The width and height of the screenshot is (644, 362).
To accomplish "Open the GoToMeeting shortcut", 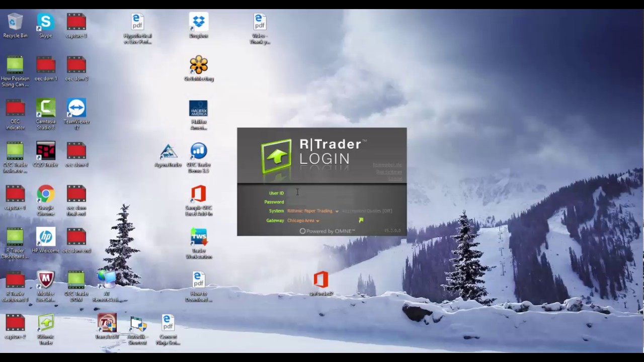I will pyautogui.click(x=199, y=69).
